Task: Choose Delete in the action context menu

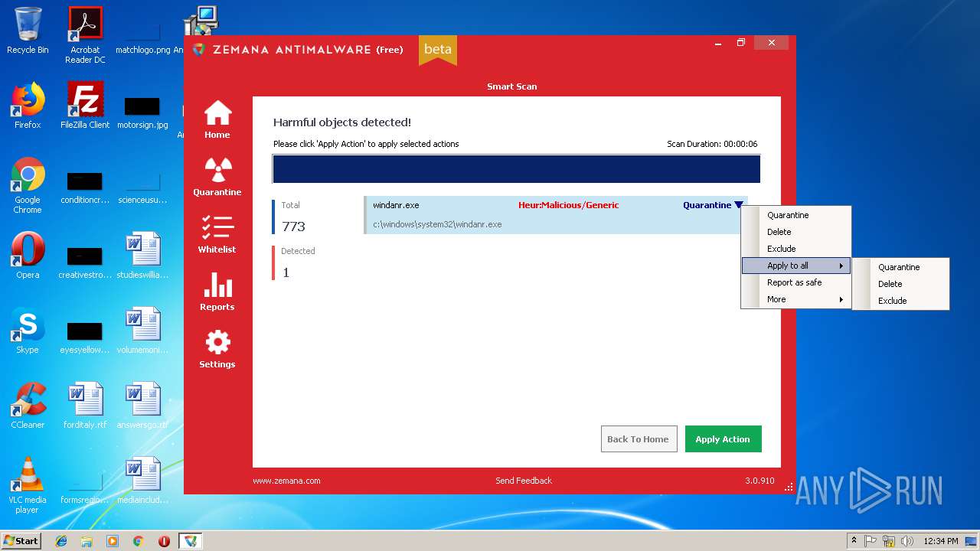Action: point(779,232)
